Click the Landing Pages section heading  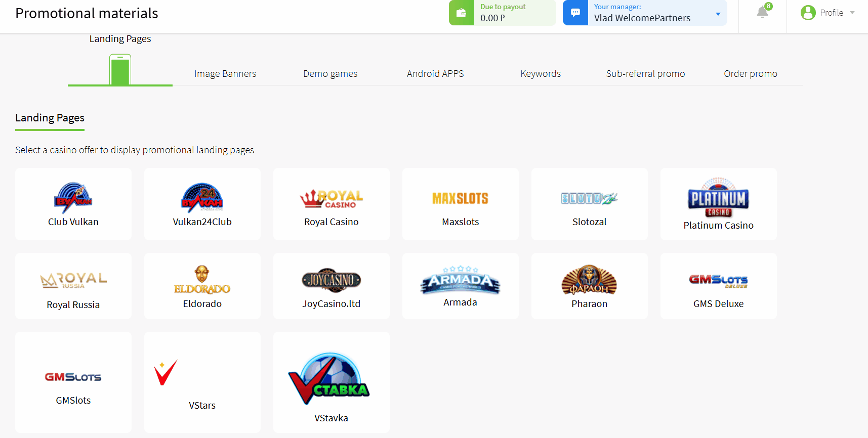[50, 118]
